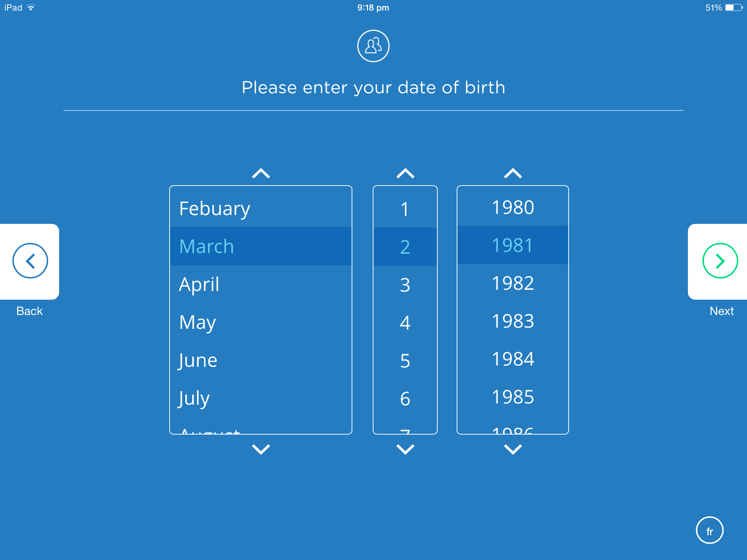Select April in the month list
Viewport: 747px width, 560px height.
coord(199,284)
